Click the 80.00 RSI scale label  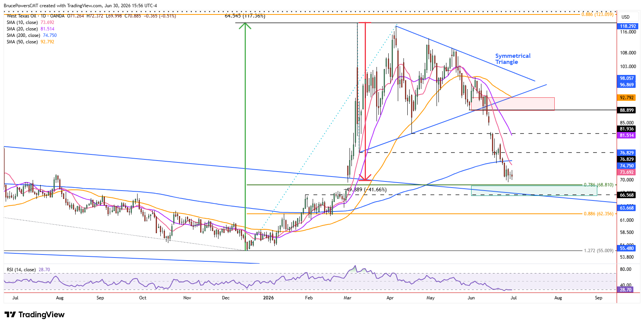[626, 269]
